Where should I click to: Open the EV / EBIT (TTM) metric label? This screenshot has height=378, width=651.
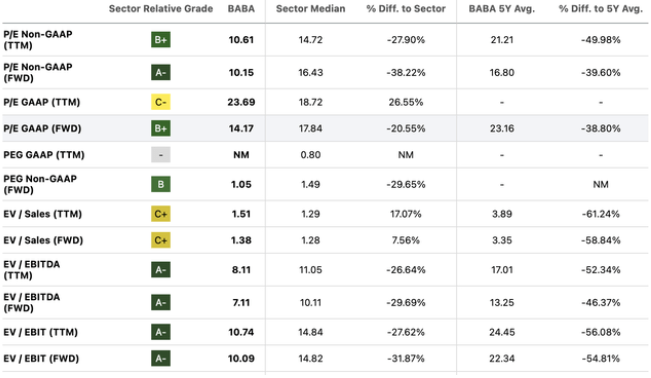click(x=40, y=332)
